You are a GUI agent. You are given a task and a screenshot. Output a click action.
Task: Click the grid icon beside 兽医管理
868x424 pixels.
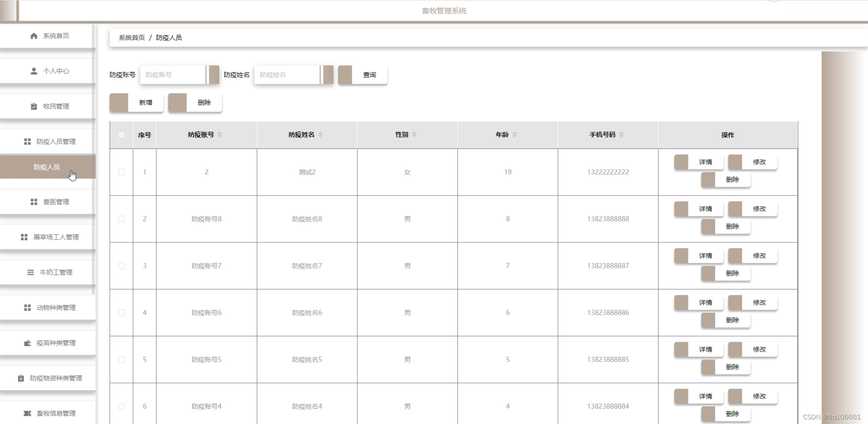pyautogui.click(x=34, y=202)
